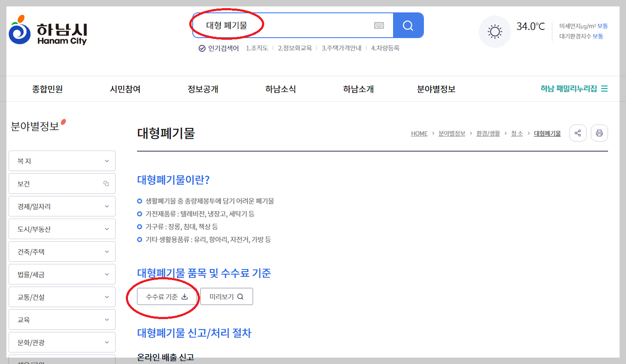Click popular search term 2.정보화교육
The height and width of the screenshot is (364, 626).
point(295,48)
